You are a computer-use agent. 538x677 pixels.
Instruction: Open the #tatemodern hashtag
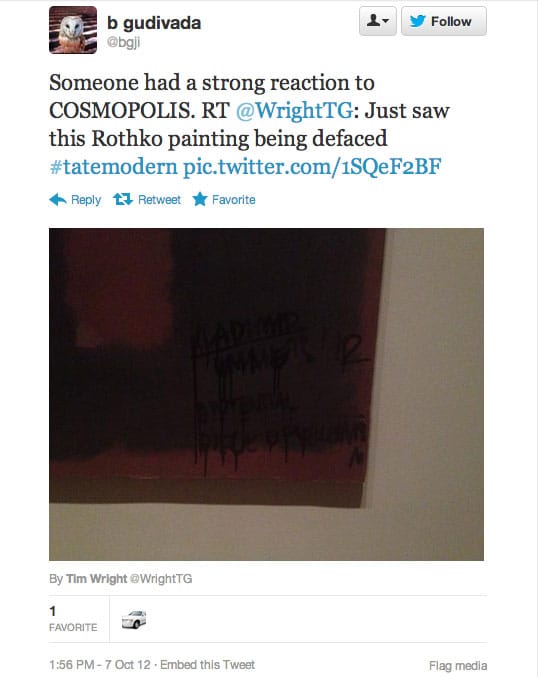click(114, 167)
